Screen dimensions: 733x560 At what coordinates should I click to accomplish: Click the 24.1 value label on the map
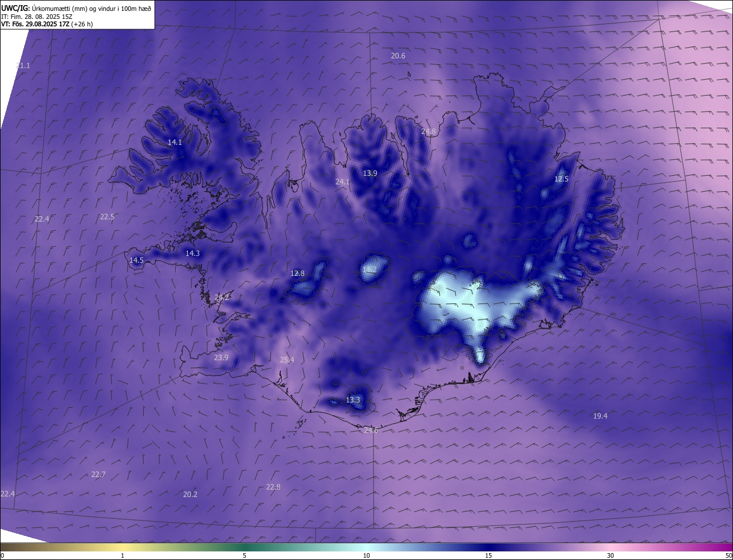point(342,182)
